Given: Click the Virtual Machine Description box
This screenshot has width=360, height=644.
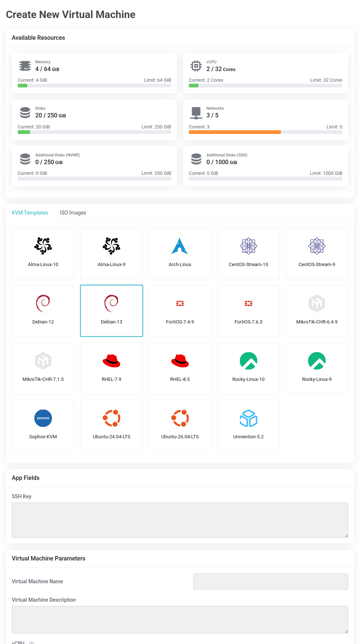Looking at the screenshot, I should (180, 620).
